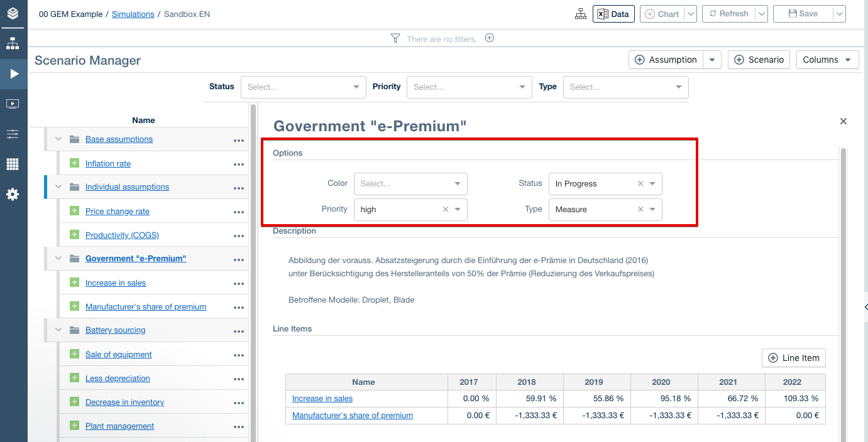This screenshot has height=442, width=868.
Task: Clear the In Progress status value
Action: (640, 184)
